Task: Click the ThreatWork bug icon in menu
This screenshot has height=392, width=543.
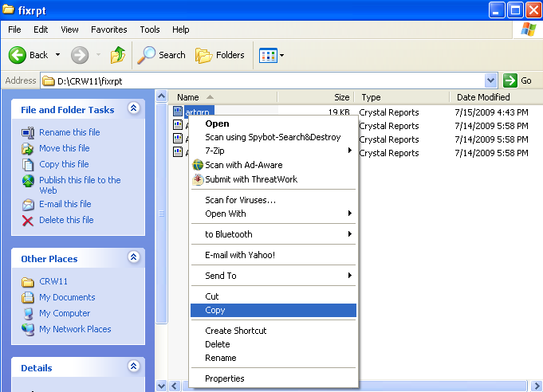Action: pos(198,179)
